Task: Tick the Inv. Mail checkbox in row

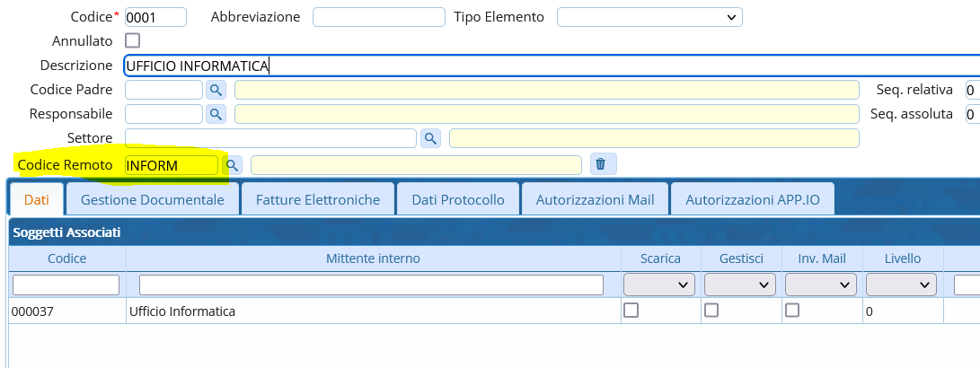Action: [792, 311]
